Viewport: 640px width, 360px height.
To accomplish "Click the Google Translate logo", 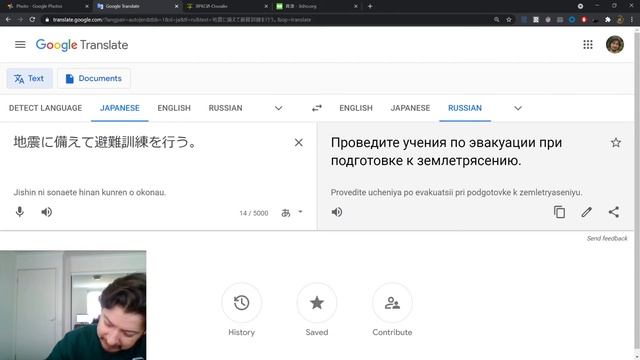I will [82, 44].
